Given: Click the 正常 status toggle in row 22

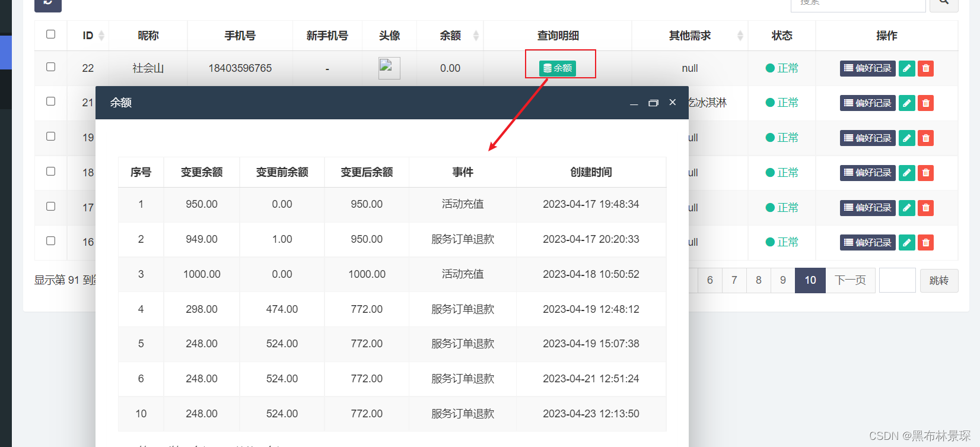Looking at the screenshot, I should point(782,68).
